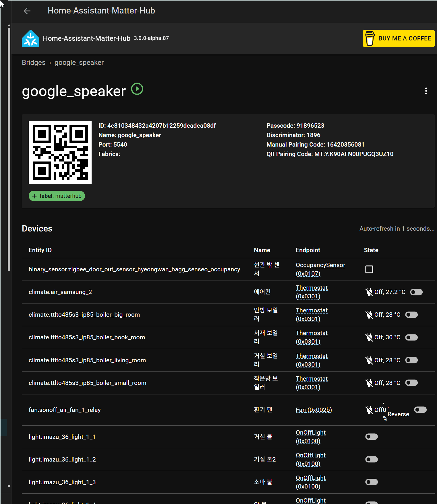Check the occupancy sensor state checkbox
This screenshot has width=437, height=504.
pyautogui.click(x=369, y=269)
